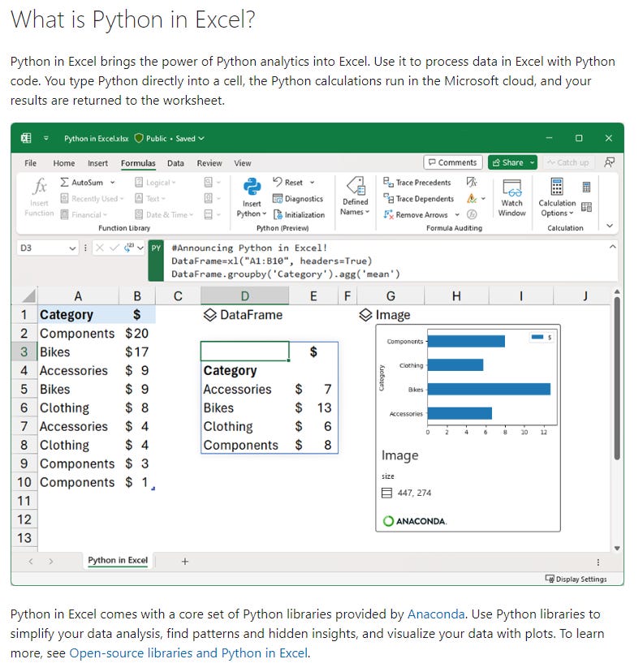Open the File tab
The image size is (643, 672).
click(30, 163)
